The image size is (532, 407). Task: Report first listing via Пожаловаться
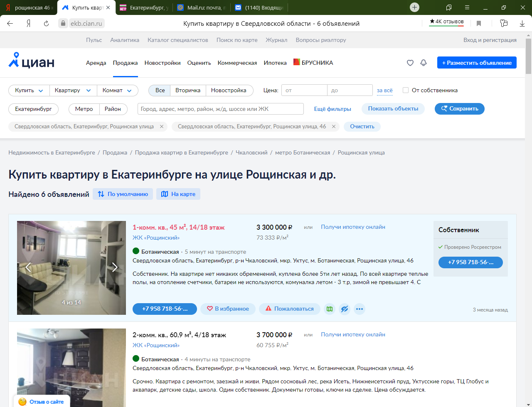(x=289, y=309)
